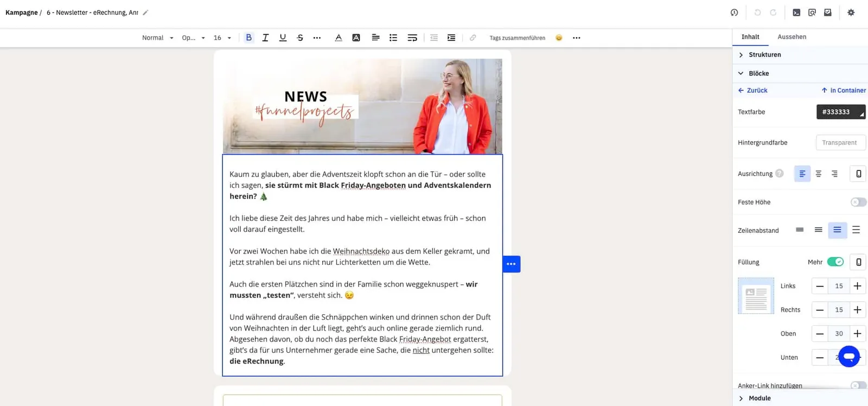Switch to the Aussehen tab
Screen dimensions: 868x406
(792, 37)
